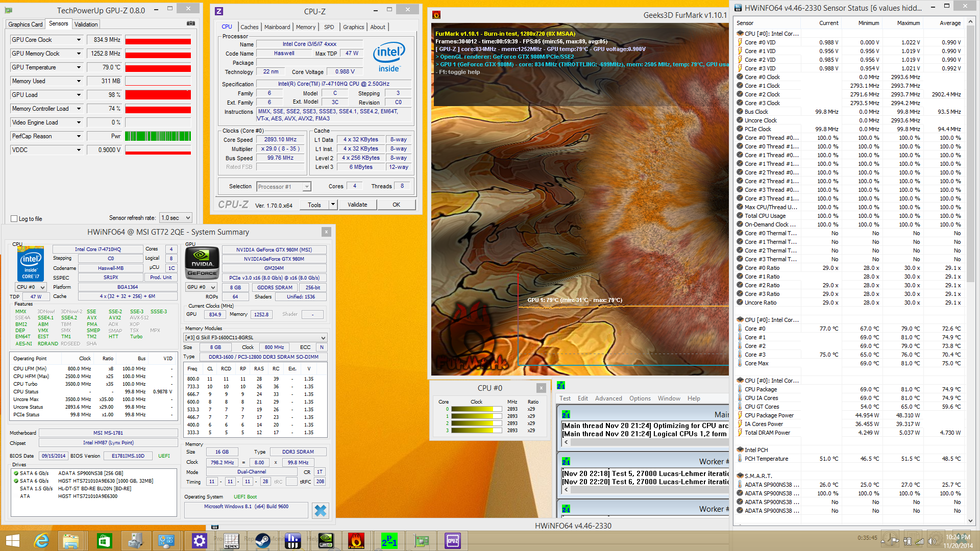Open GPU Core Clock sensor dropdown
Viewport: 980px width, 551px height.
tap(79, 40)
